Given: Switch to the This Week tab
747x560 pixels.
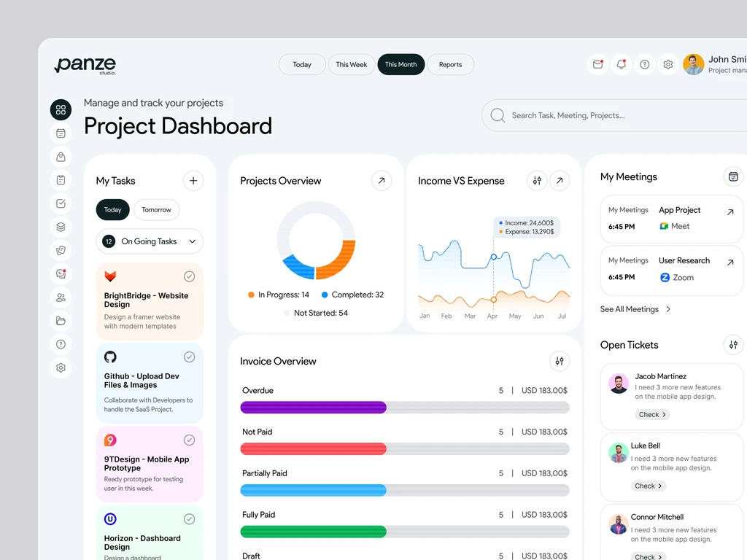Looking at the screenshot, I should coord(352,64).
